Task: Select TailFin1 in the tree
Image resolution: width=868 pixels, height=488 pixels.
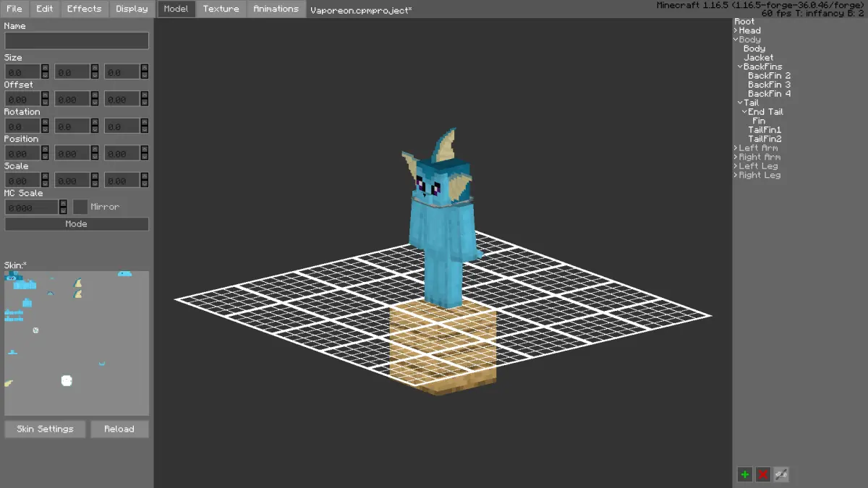Action: (765, 130)
